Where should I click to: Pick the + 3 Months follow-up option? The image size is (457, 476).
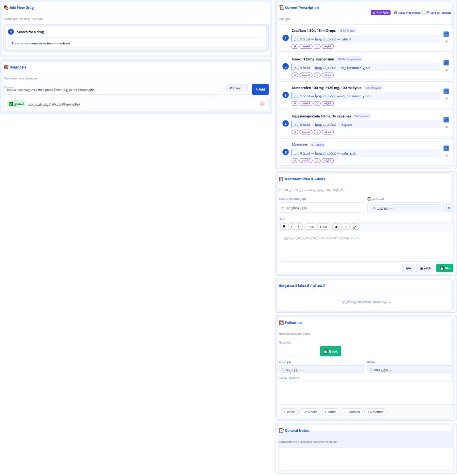[x=352, y=412]
